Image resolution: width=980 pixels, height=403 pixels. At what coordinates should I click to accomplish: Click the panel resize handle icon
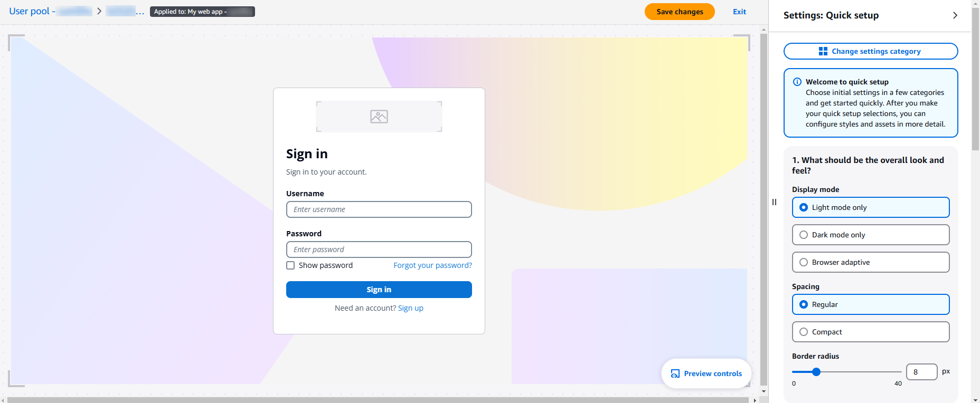click(774, 202)
